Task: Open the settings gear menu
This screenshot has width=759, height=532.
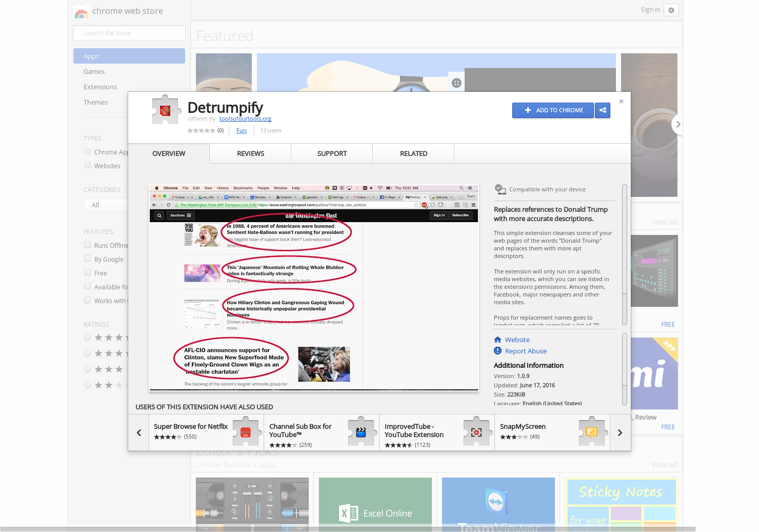Action: (x=671, y=10)
